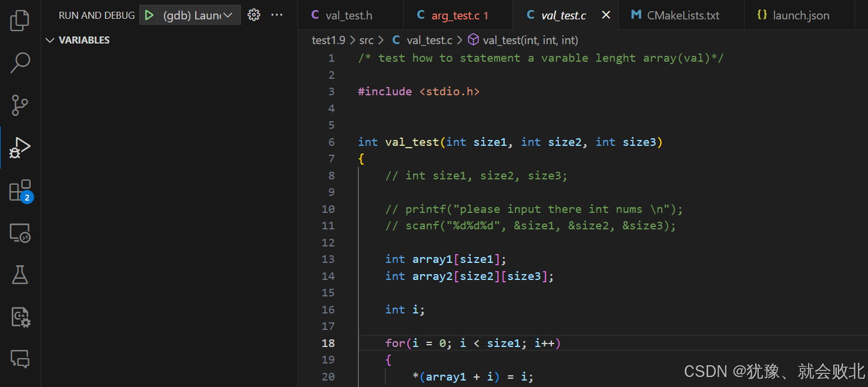Image resolution: width=868 pixels, height=387 pixels.
Task: Open the CMake tools icon in activity bar
Action: tap(20, 318)
